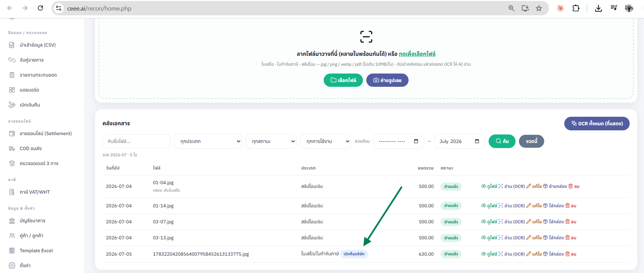
Task: Click the บัญชีธนาคาร bank icon
Action: [x=12, y=221]
